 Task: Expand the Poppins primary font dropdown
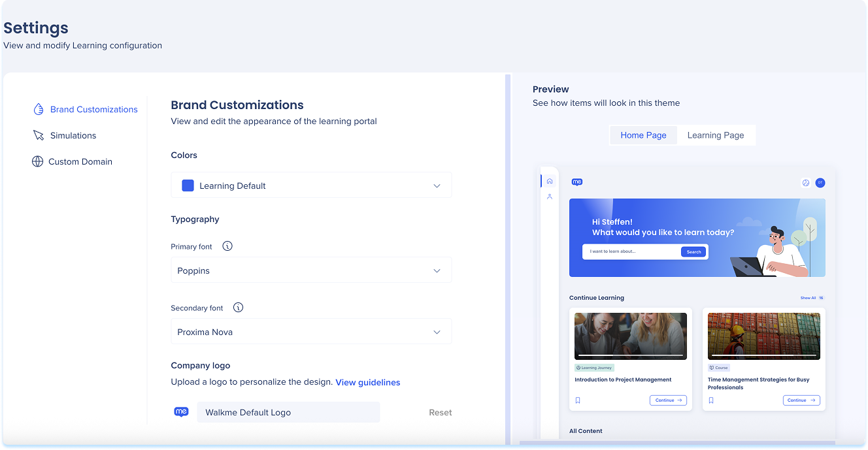coord(311,270)
